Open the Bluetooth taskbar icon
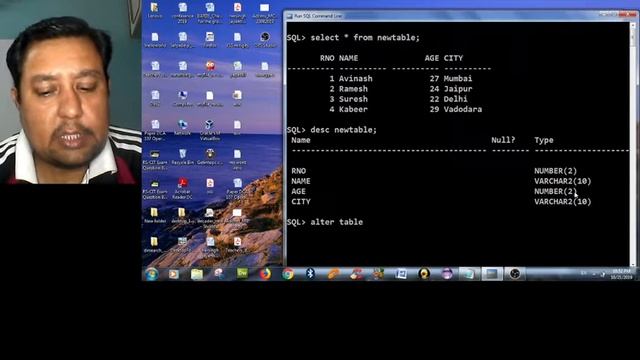The height and width of the screenshot is (360, 640). 310,273
